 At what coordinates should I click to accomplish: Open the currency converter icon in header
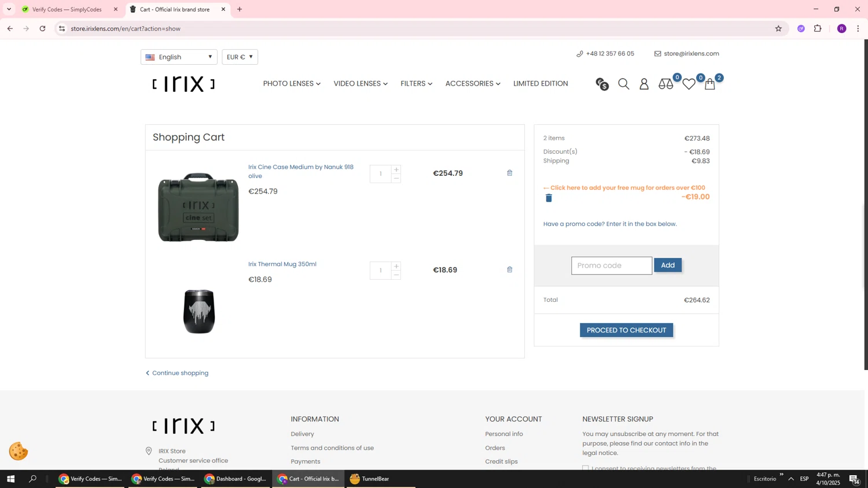click(602, 84)
